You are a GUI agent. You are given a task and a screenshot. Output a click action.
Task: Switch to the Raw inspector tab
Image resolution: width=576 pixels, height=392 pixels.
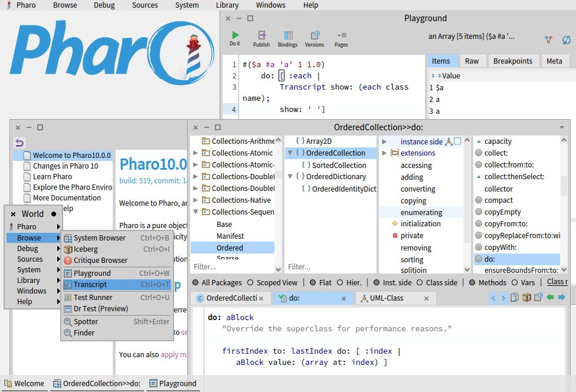472,61
